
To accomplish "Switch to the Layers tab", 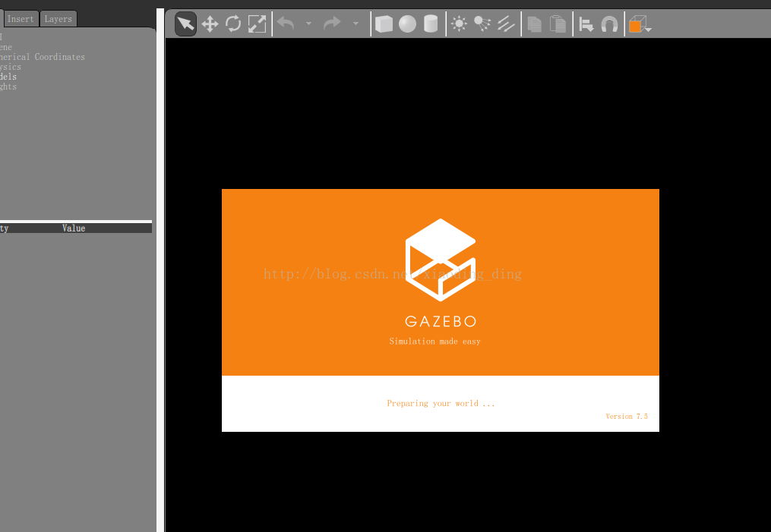I will [58, 19].
